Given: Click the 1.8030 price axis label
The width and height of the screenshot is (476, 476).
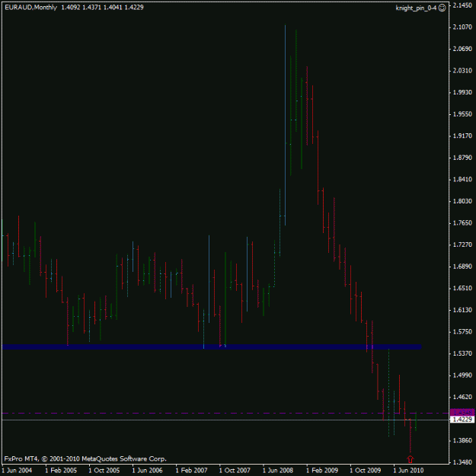Looking at the screenshot, I should (x=462, y=201).
